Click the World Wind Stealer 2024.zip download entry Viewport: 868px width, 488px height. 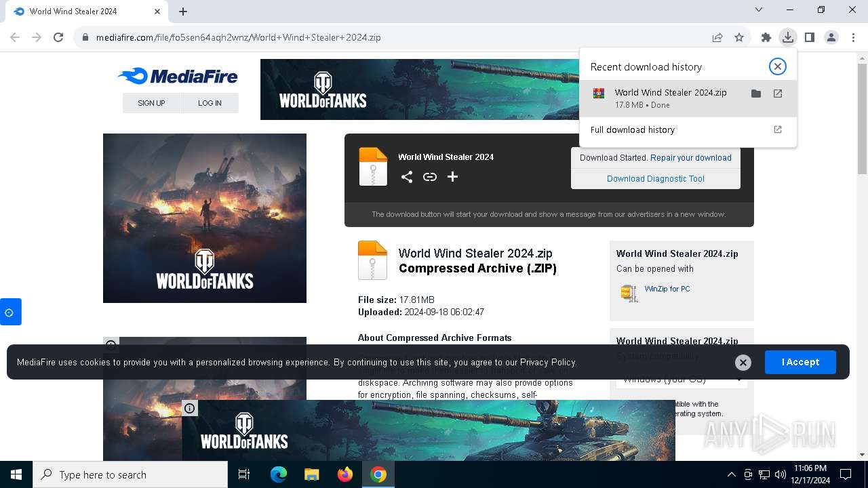pyautogui.click(x=688, y=98)
